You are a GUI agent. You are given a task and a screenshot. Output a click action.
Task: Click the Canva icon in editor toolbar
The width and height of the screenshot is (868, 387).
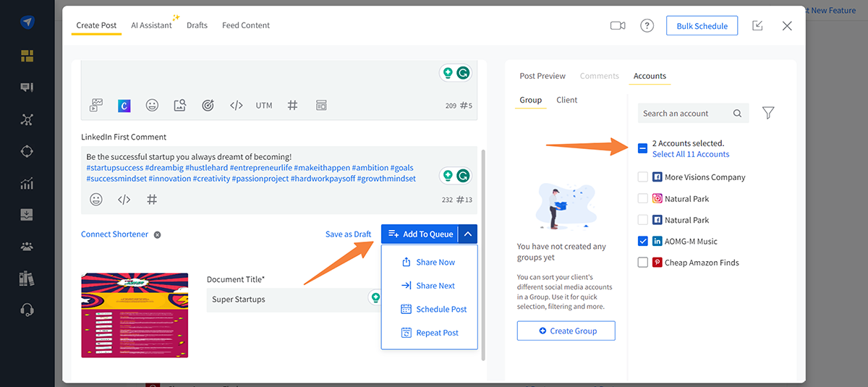click(x=124, y=106)
